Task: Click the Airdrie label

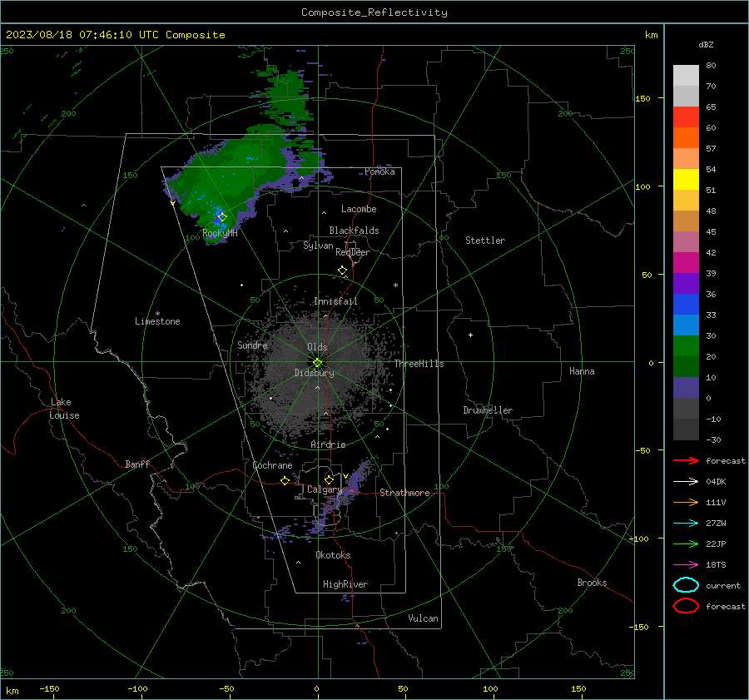Action: tap(328, 444)
